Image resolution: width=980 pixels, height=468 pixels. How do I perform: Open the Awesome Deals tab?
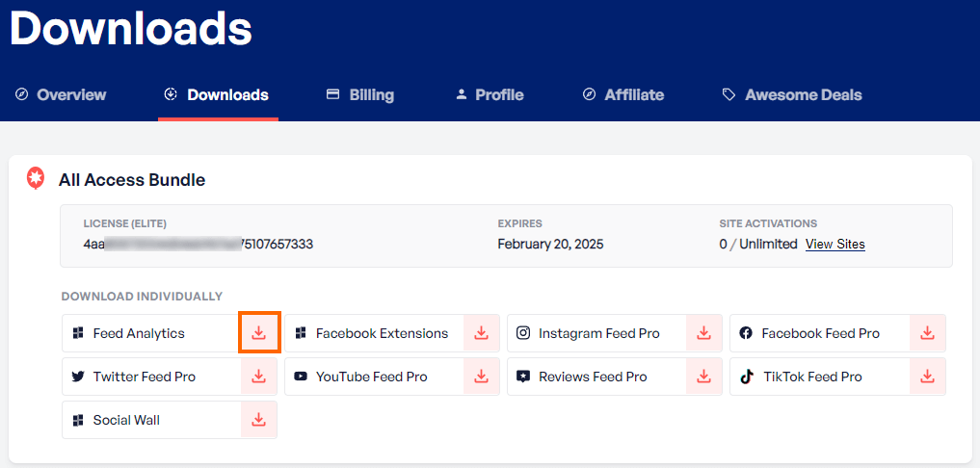point(792,94)
